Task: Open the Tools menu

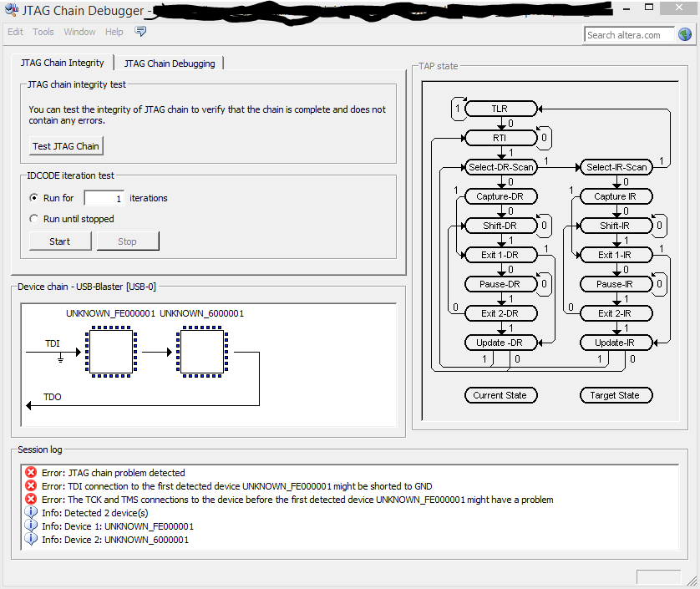Action: coord(43,32)
